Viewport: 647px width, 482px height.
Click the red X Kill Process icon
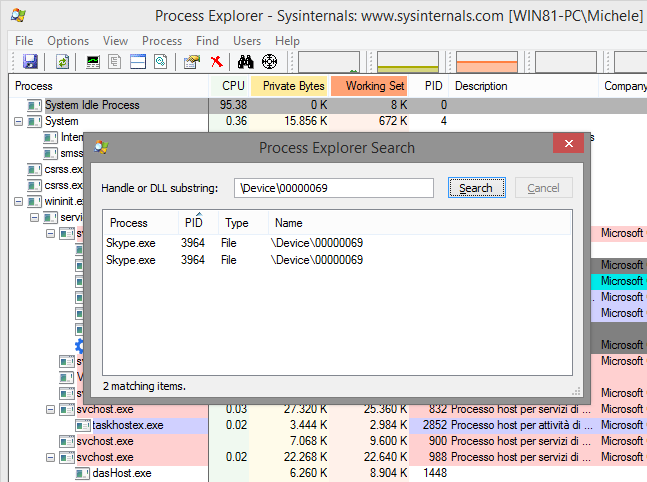(x=216, y=62)
